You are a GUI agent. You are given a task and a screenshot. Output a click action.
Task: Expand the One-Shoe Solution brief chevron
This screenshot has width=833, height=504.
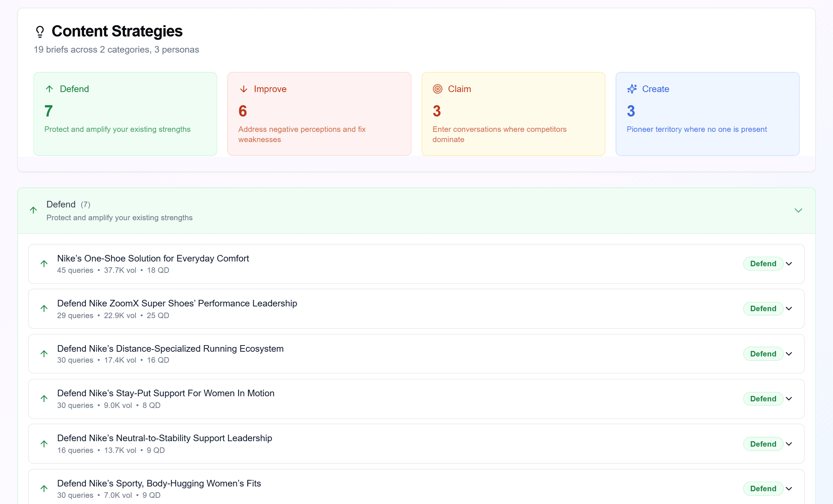coord(789,264)
